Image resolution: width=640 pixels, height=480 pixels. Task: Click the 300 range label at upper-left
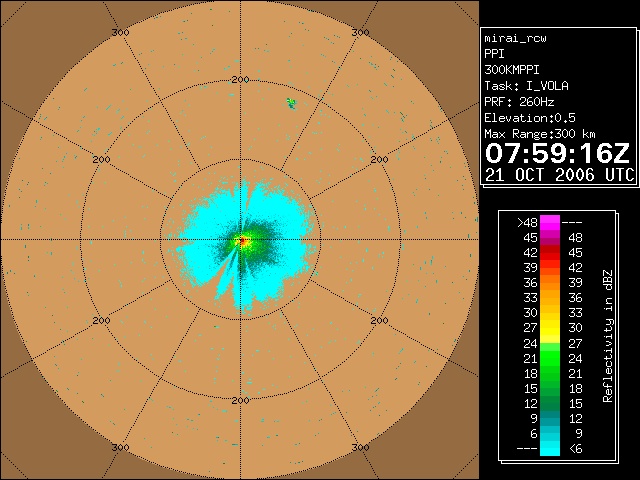click(120, 32)
